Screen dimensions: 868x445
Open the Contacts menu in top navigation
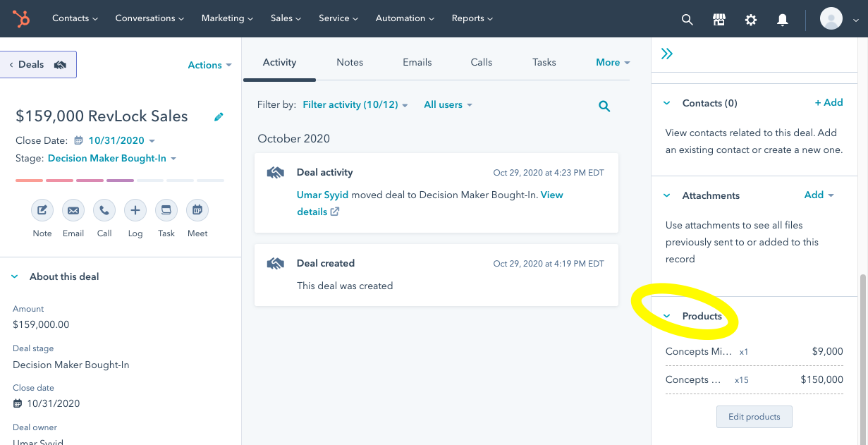[75, 18]
